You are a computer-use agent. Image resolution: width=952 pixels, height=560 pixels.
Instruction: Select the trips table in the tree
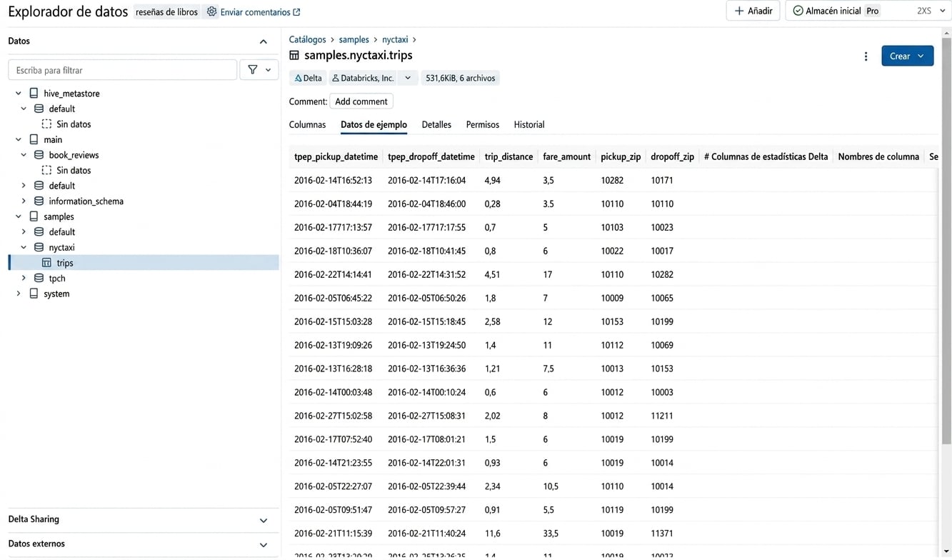[144, 263]
